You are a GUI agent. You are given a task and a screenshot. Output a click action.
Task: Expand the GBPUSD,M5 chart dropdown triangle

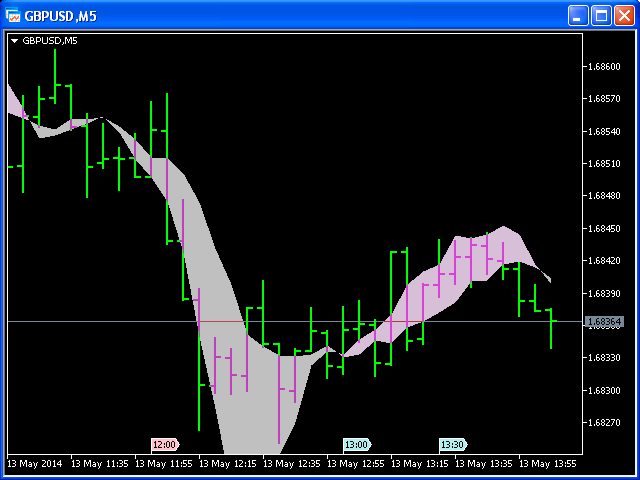[x=15, y=41]
